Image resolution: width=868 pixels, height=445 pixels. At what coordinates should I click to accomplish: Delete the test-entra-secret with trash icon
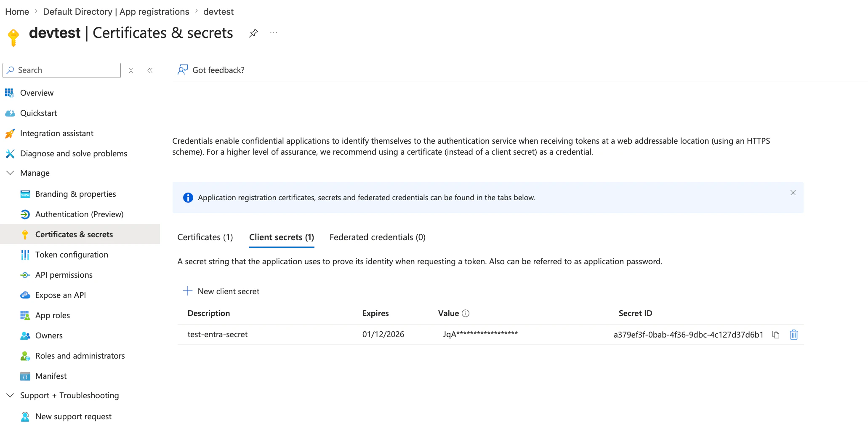793,335
